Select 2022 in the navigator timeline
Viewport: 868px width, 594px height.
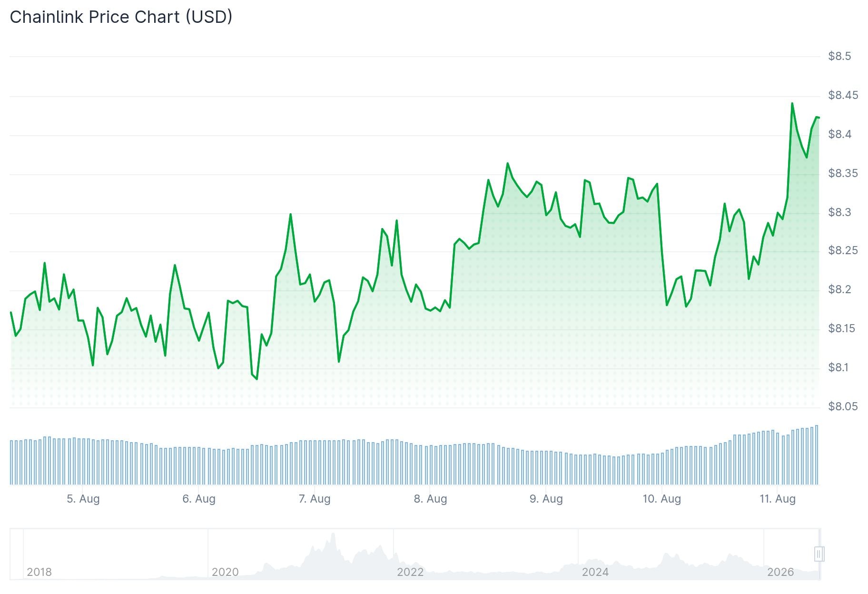tap(410, 572)
